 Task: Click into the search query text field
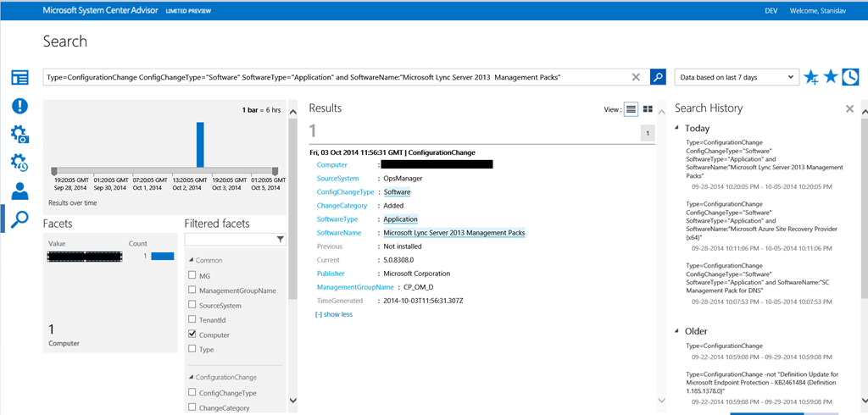339,77
